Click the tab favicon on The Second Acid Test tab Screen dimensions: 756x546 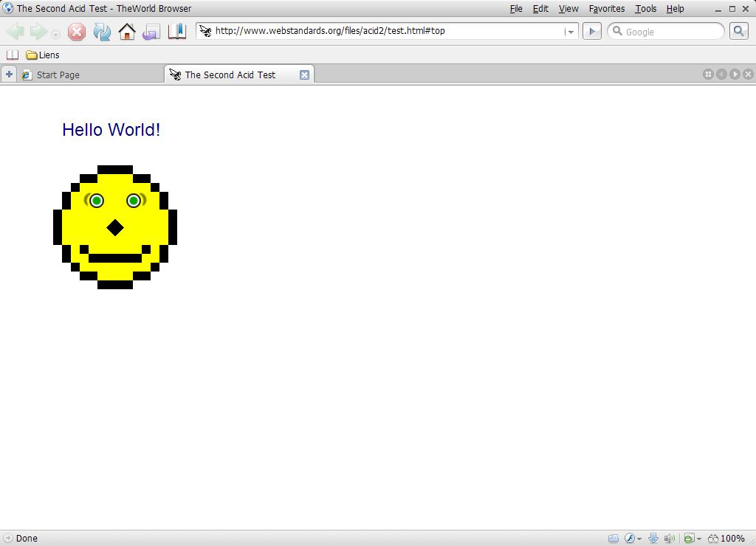[175, 75]
